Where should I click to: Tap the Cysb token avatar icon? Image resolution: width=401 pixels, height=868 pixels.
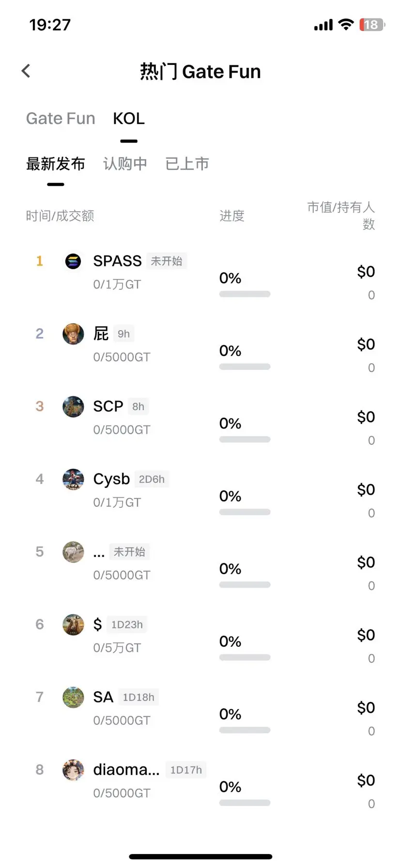(x=73, y=479)
